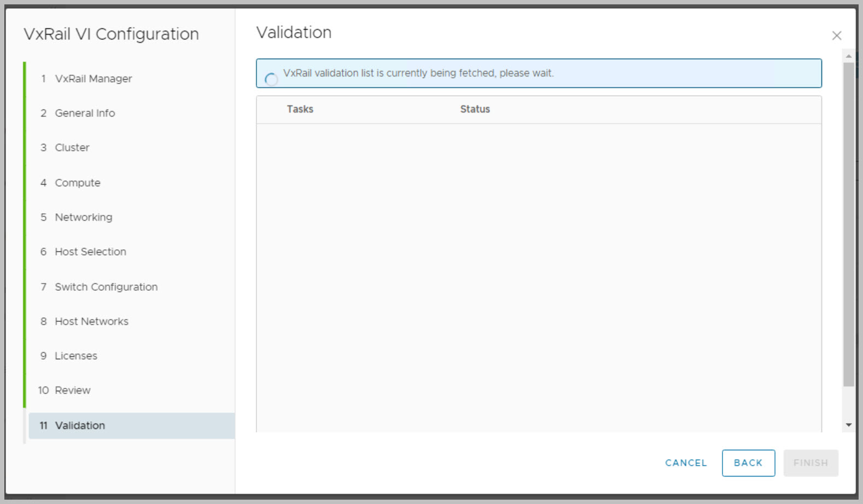
Task: Click the disabled FINISH button
Action: tap(810, 463)
